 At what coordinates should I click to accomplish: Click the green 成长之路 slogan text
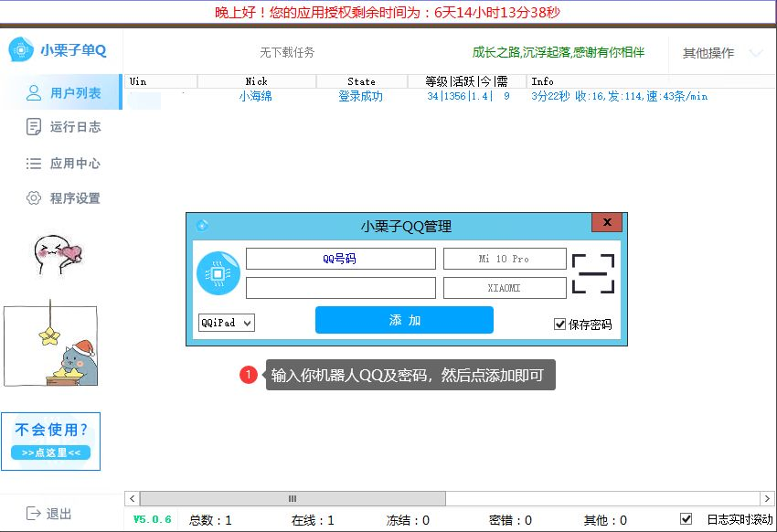point(559,52)
